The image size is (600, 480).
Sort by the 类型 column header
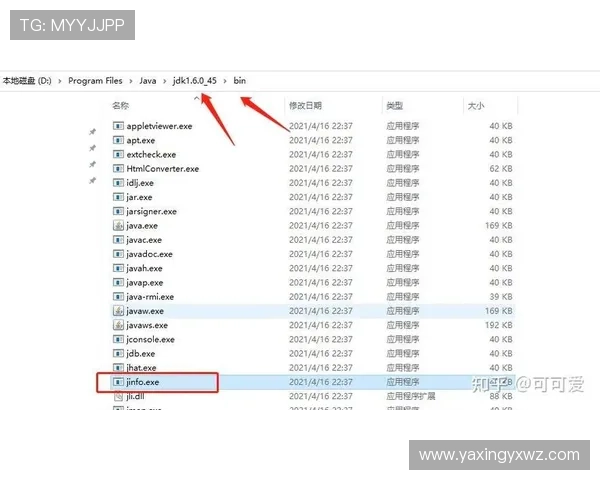(395, 106)
